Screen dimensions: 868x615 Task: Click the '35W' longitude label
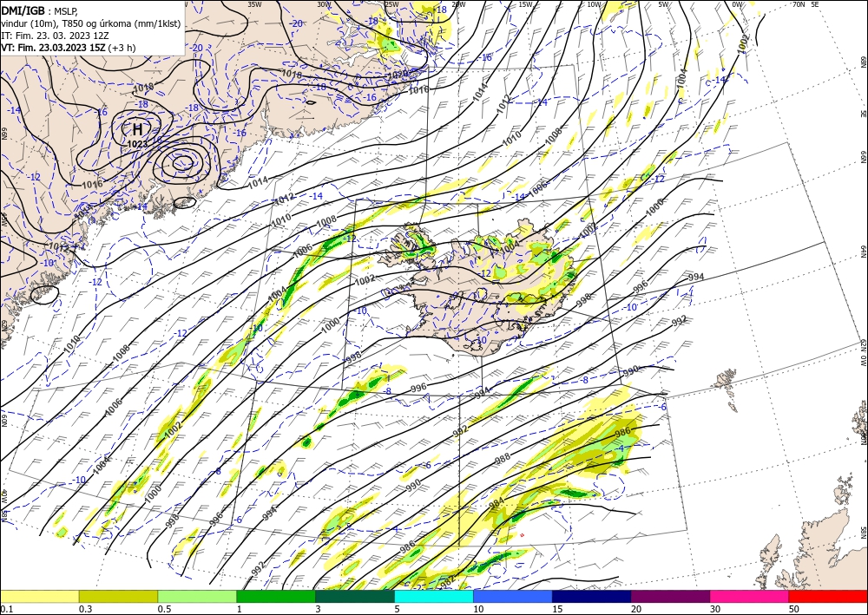point(254,4)
